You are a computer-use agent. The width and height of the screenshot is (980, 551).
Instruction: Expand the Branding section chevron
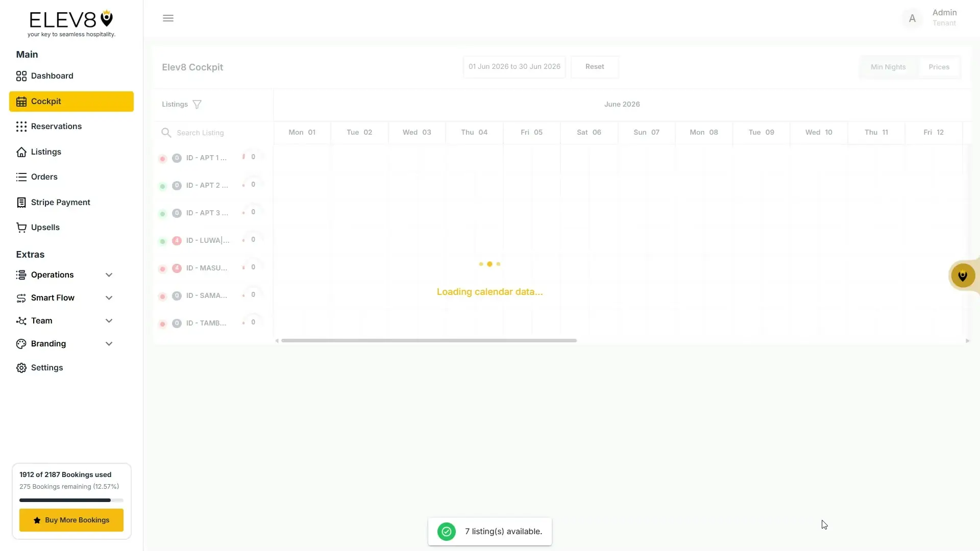109,344
